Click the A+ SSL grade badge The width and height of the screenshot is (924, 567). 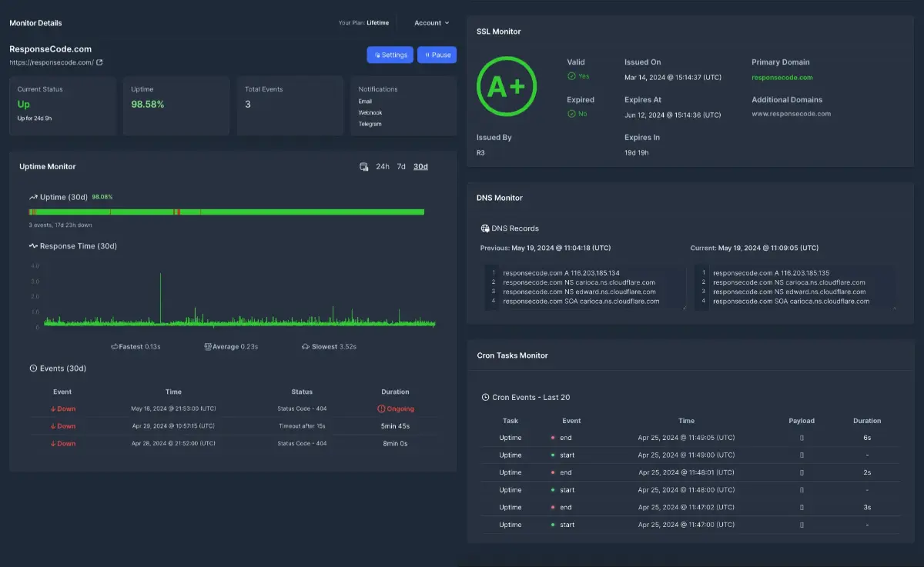pyautogui.click(x=507, y=87)
